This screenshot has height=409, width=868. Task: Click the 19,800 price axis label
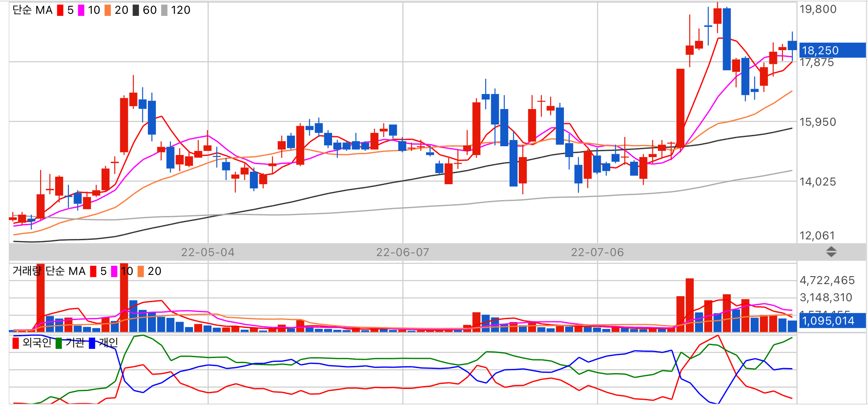click(x=818, y=9)
